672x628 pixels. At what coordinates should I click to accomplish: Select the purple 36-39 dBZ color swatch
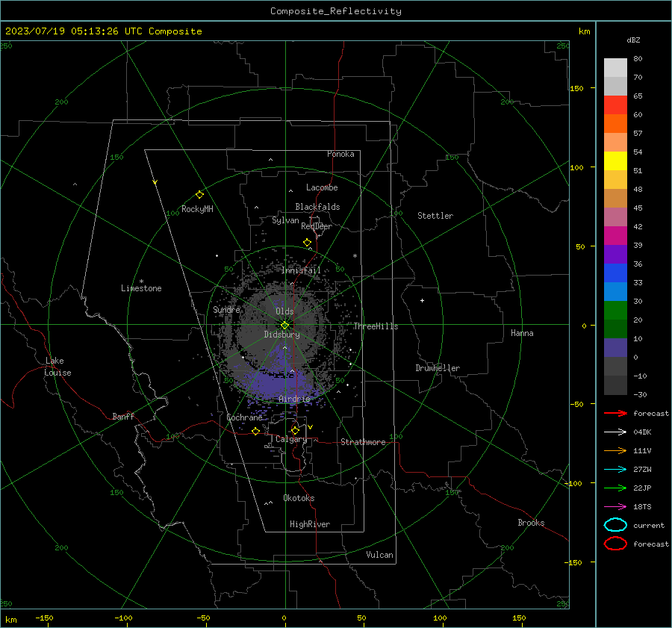615,255
